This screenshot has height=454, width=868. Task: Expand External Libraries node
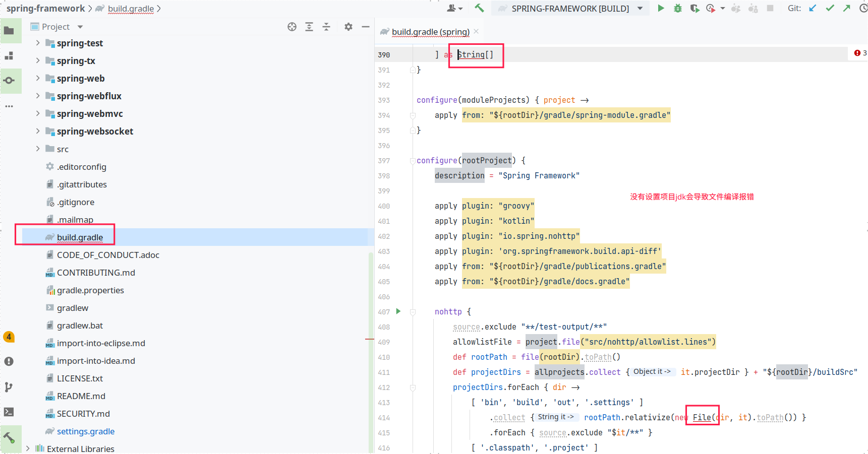(27, 448)
